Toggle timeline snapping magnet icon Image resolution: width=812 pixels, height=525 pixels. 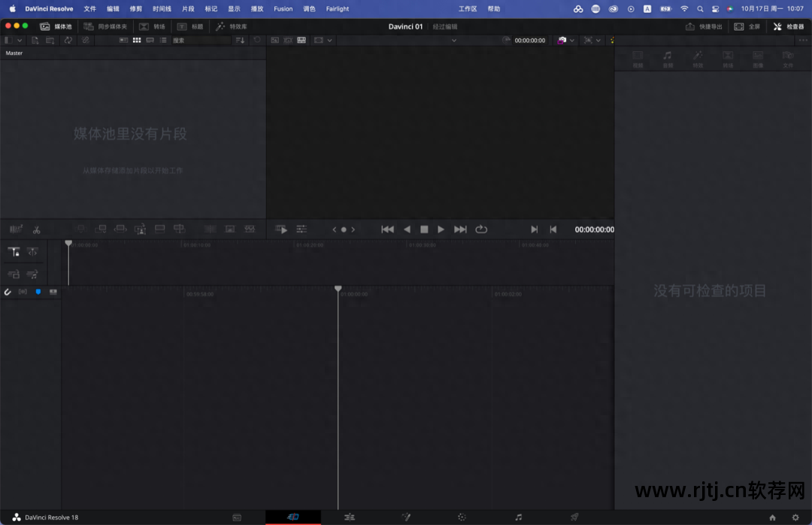(8, 292)
